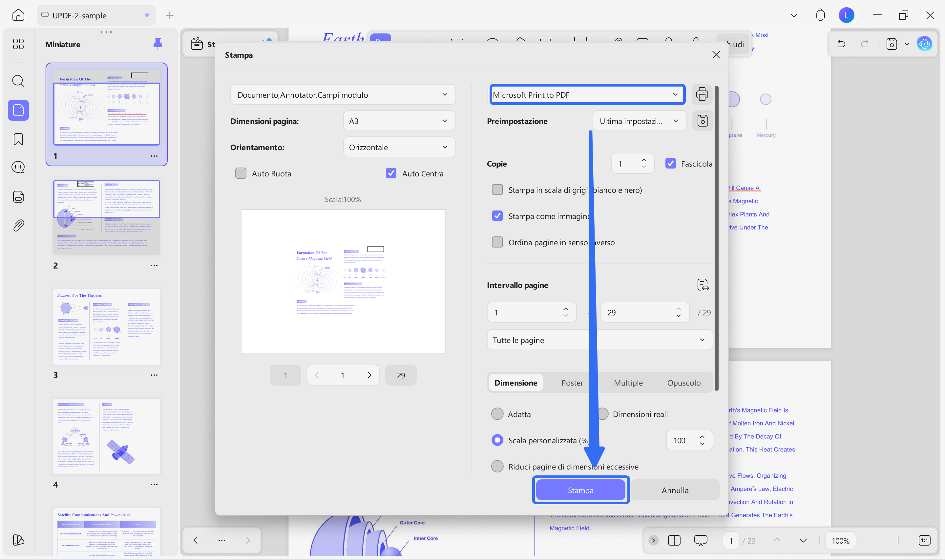Image resolution: width=945 pixels, height=560 pixels.
Task: Increase the custom scale percentage stepper
Action: click(x=702, y=437)
